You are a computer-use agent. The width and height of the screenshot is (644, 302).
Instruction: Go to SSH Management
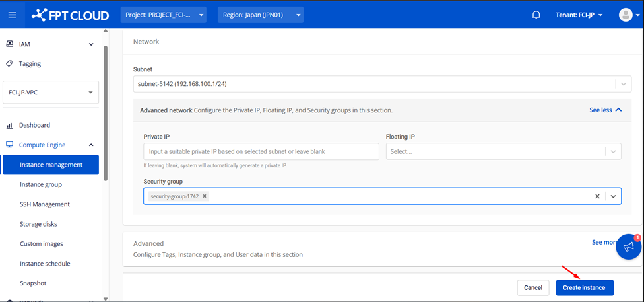(45, 204)
